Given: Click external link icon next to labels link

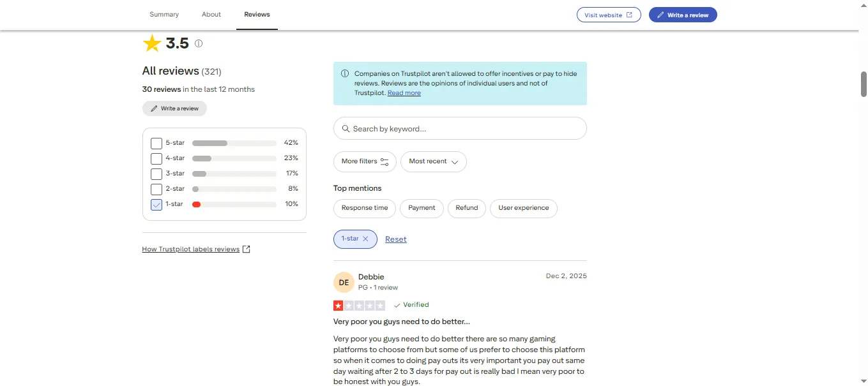Looking at the screenshot, I should pos(247,249).
